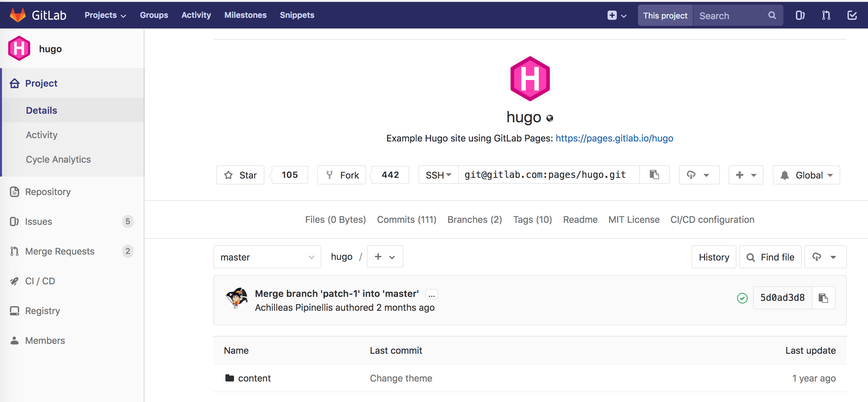Copy the commit SHA to clipboard
The height and width of the screenshot is (402, 868).
pos(823,298)
